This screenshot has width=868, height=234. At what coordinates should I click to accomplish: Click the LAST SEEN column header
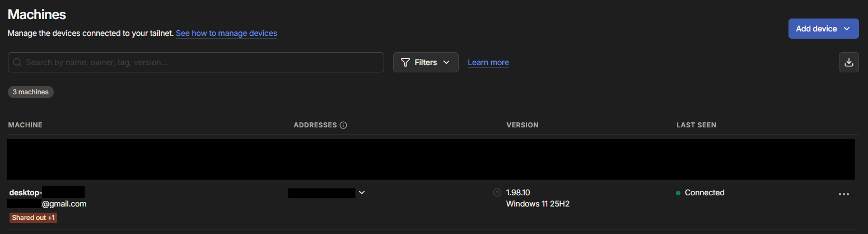696,125
